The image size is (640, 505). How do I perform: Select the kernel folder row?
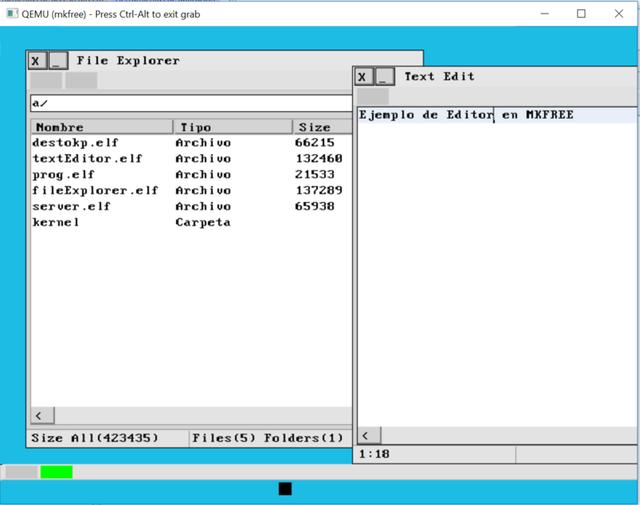(x=191, y=222)
